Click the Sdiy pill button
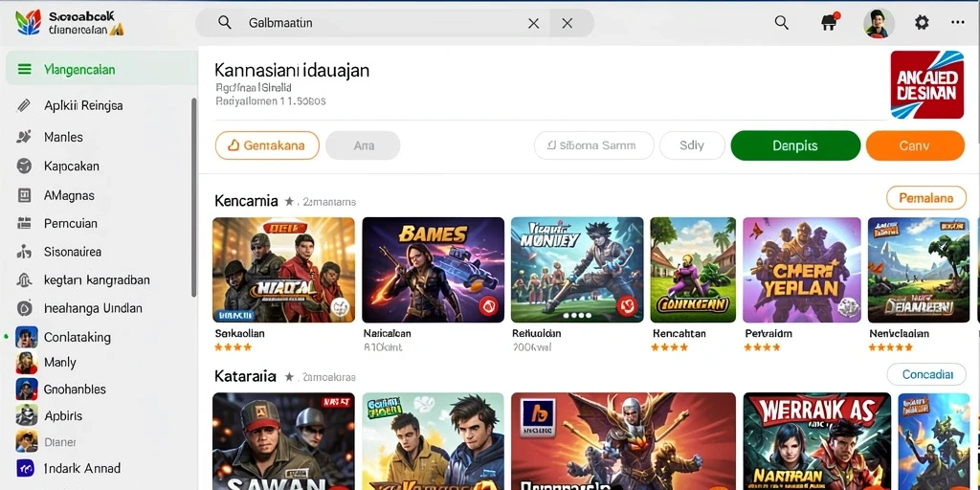Viewport: 980px width, 490px height. [x=692, y=145]
